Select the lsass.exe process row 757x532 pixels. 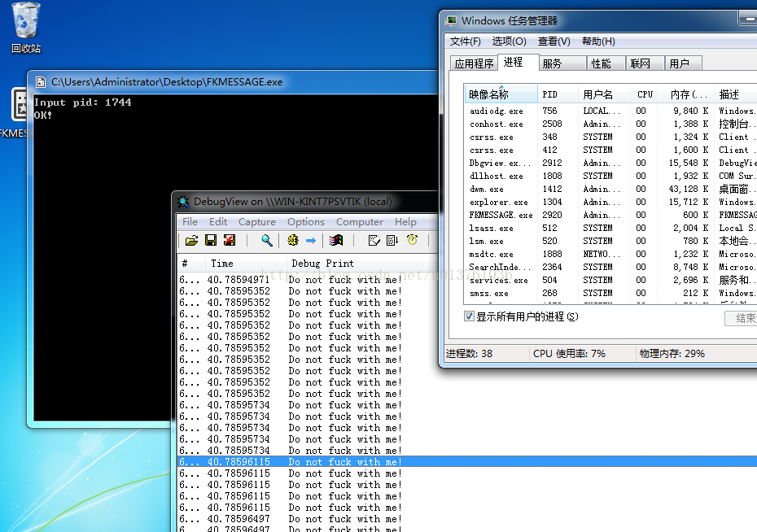point(610,228)
